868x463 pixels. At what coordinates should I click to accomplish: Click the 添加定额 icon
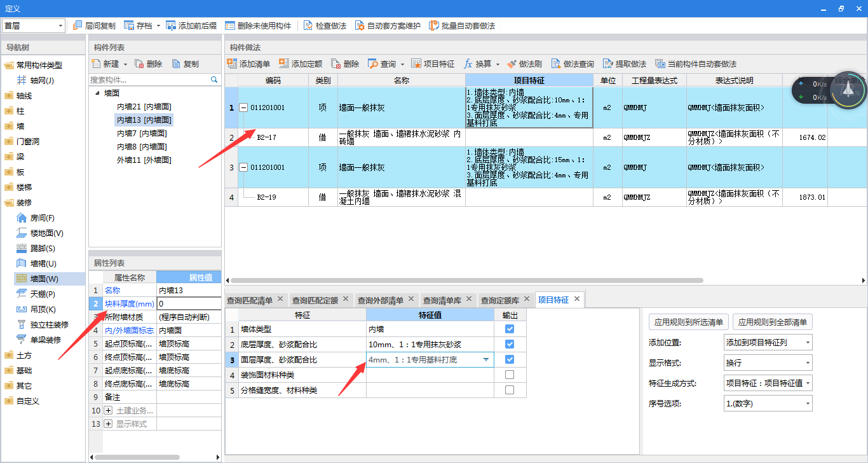tap(284, 64)
